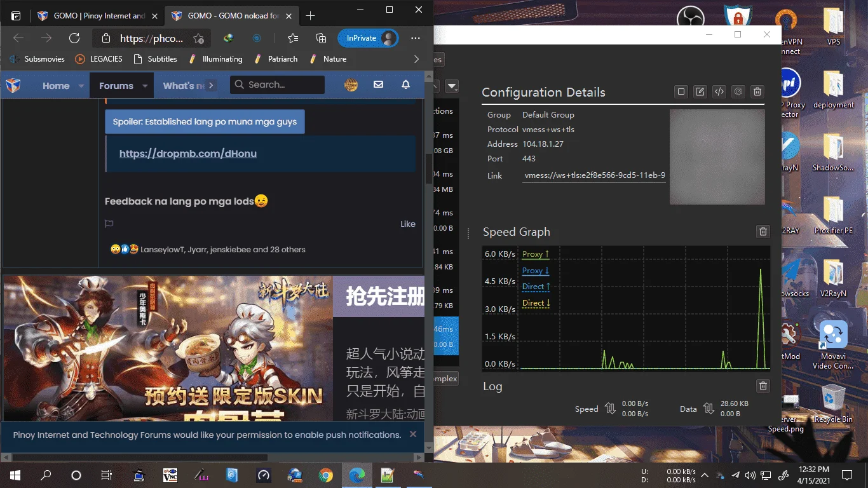
Task: Open the Forums nav item
Action: (116, 85)
